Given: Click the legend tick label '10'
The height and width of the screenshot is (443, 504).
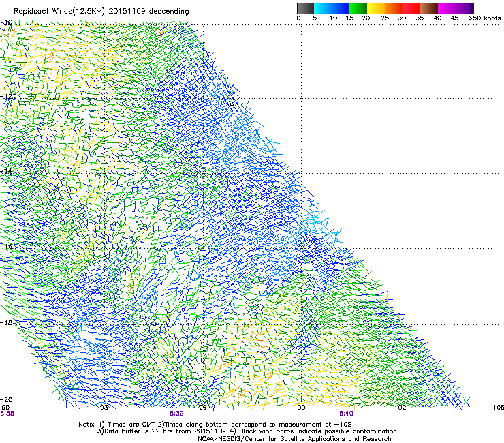Looking at the screenshot, I should (x=333, y=18).
